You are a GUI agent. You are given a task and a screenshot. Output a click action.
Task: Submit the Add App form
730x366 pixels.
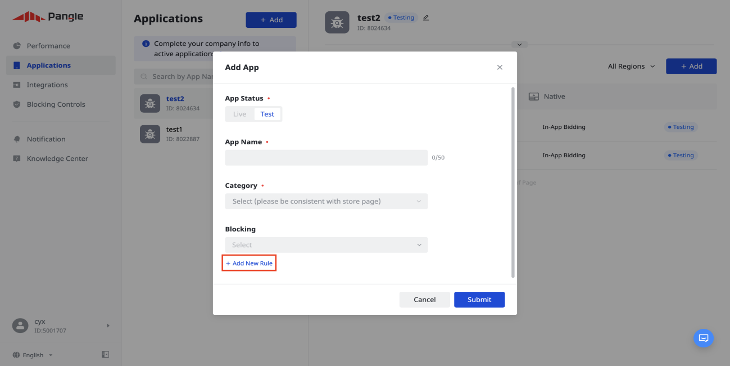[479, 299]
